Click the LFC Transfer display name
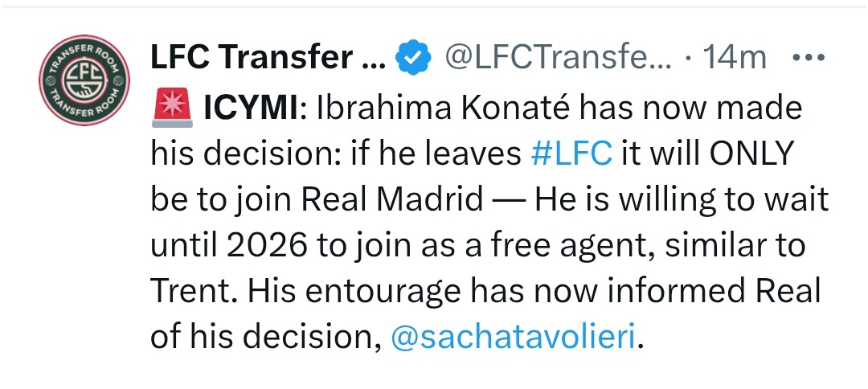Viewport: 868px width, 389px height. click(268, 57)
